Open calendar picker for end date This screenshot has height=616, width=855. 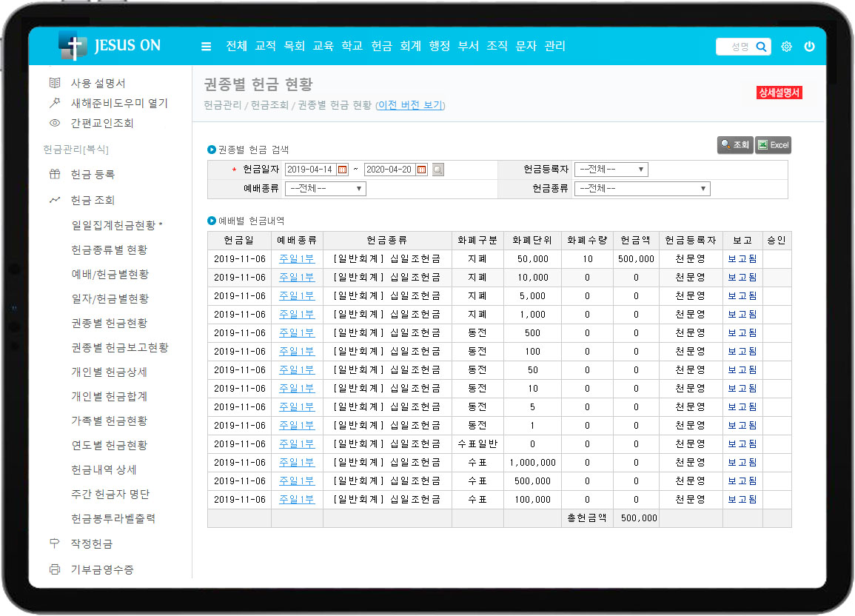click(x=421, y=170)
